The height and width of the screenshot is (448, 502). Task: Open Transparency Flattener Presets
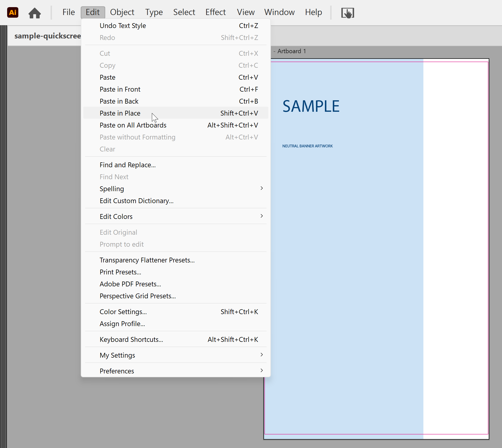176,260
